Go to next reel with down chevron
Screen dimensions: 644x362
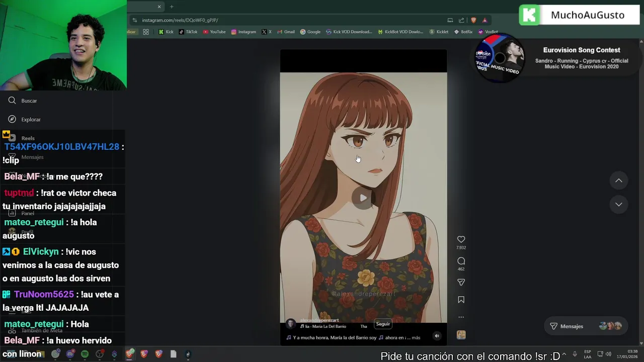[x=619, y=204]
